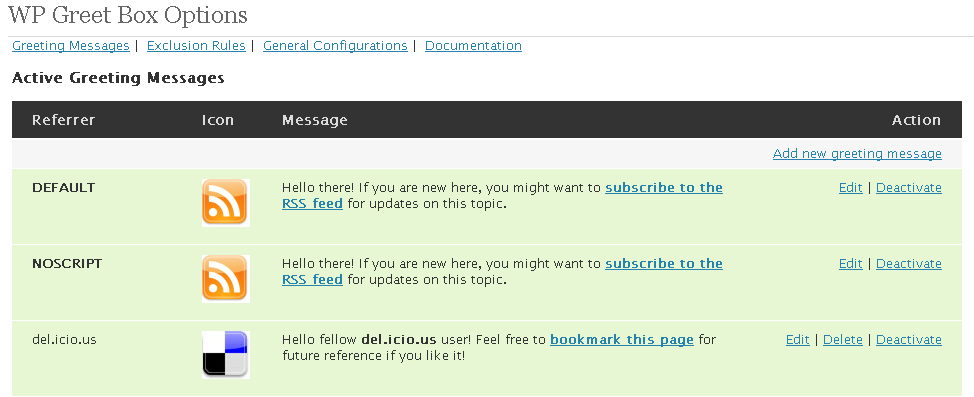Edit the DEFAULT greeting message
The image size is (974, 397).
850,188
